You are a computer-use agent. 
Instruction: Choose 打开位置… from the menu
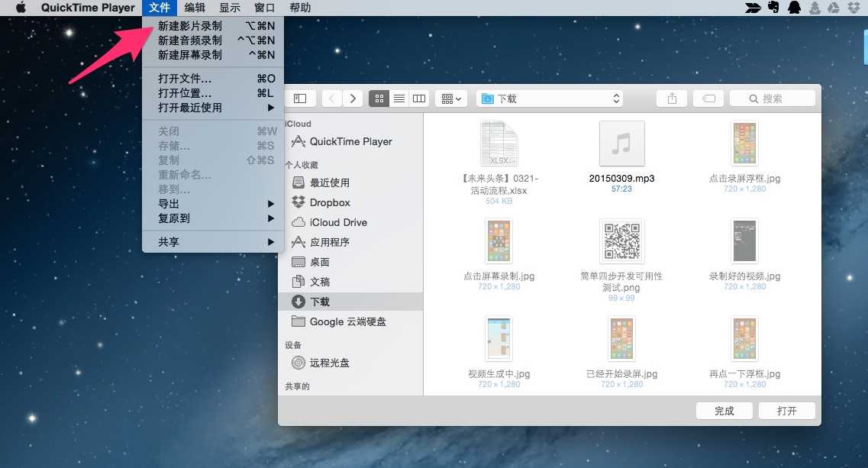coord(213,93)
